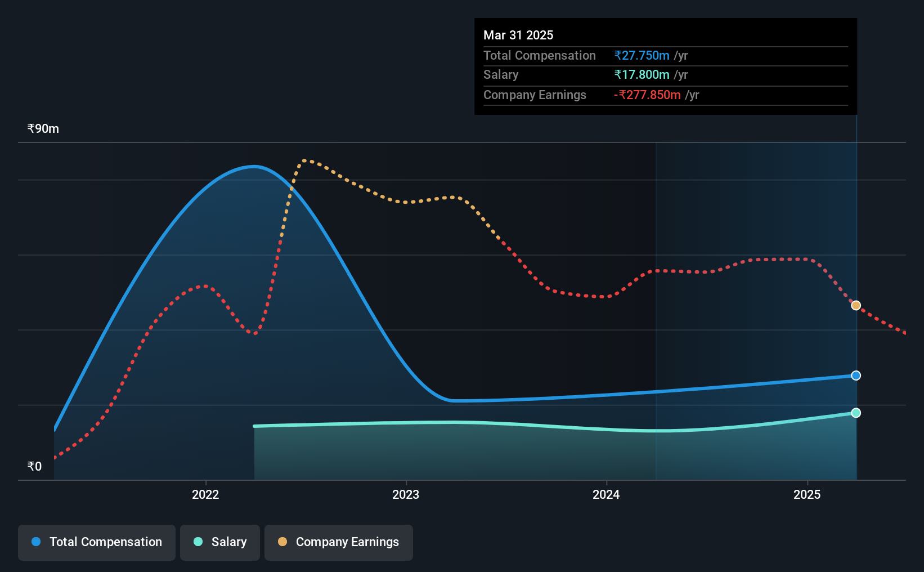The width and height of the screenshot is (924, 572).
Task: Click the tooltip Company Earnings row label
Action: pos(535,95)
